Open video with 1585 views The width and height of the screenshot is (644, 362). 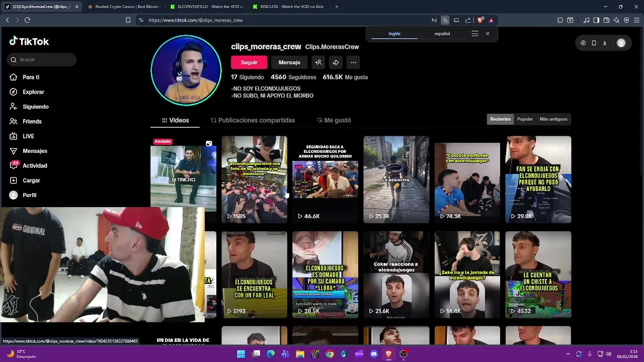(x=254, y=179)
